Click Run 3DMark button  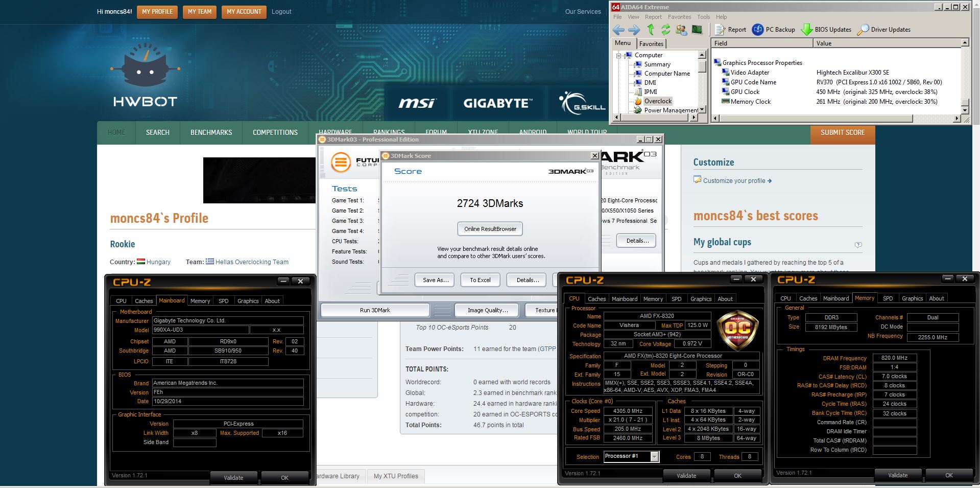tap(375, 310)
